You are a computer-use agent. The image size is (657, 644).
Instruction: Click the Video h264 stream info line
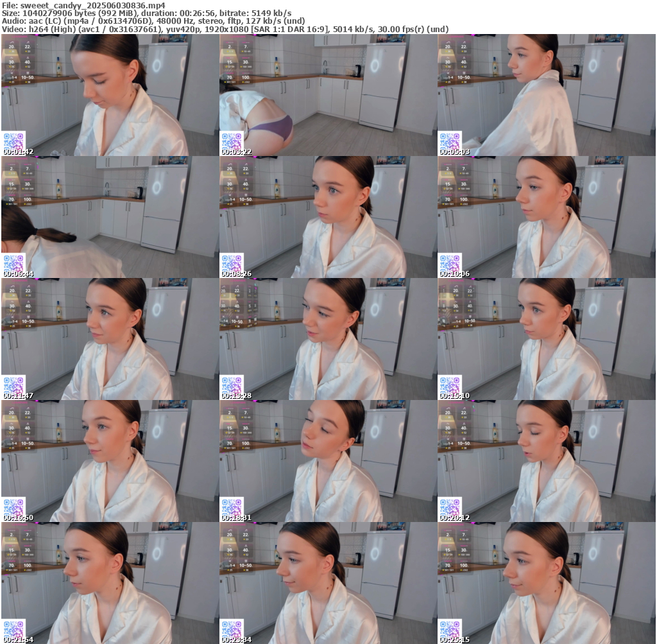225,30
